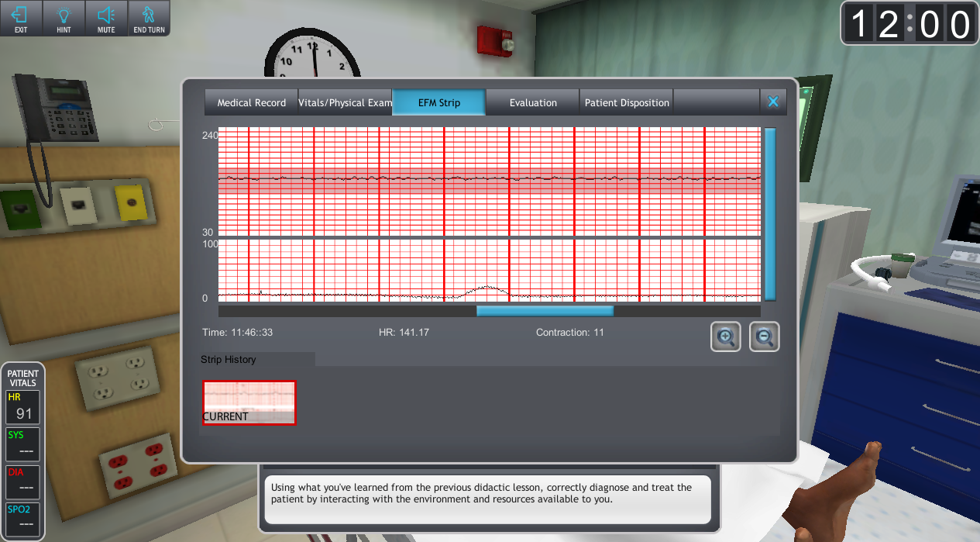Click the HR patient vitals box
Image resolution: width=980 pixels, height=542 pixels.
tap(22, 407)
